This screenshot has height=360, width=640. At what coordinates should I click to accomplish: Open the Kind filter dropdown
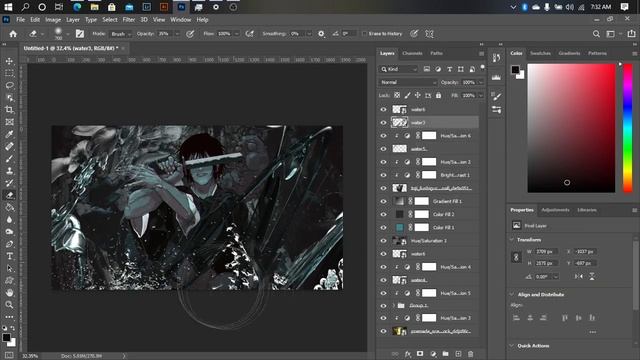(x=399, y=69)
